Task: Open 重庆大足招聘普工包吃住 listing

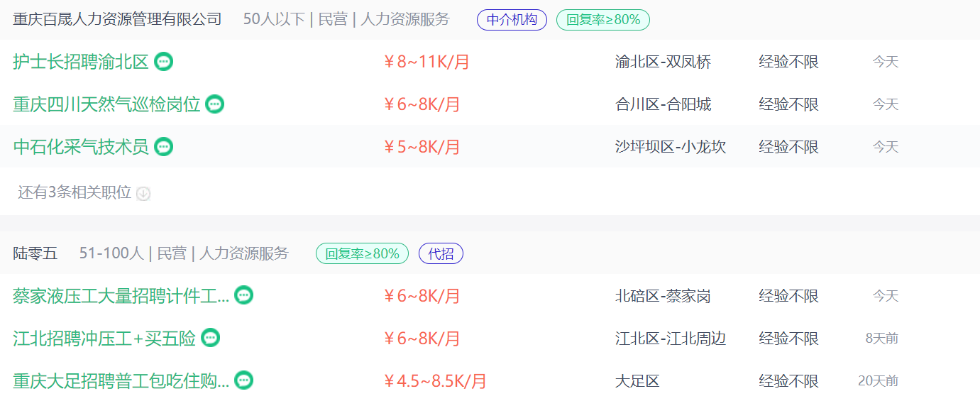Action: click(121, 380)
